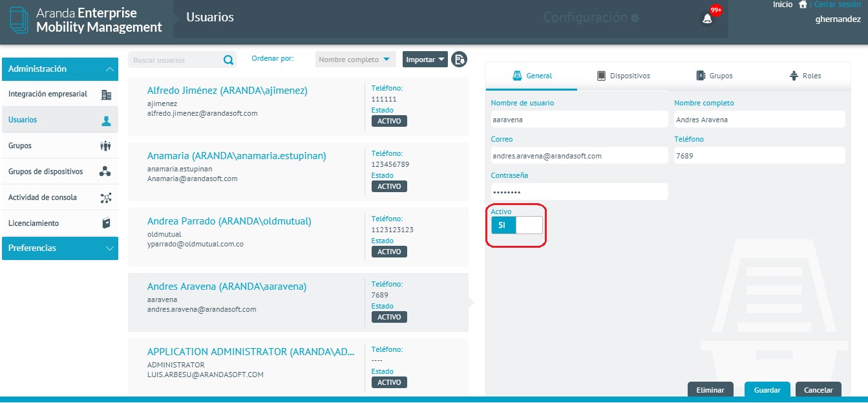The height and width of the screenshot is (403, 868).
Task: Click the Eliminar button
Action: (710, 390)
